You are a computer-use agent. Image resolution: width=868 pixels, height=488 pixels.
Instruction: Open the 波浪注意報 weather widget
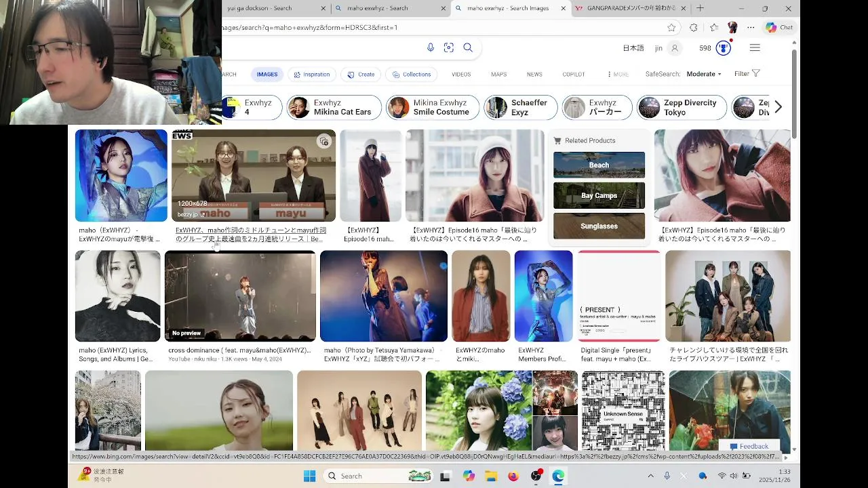click(x=102, y=475)
